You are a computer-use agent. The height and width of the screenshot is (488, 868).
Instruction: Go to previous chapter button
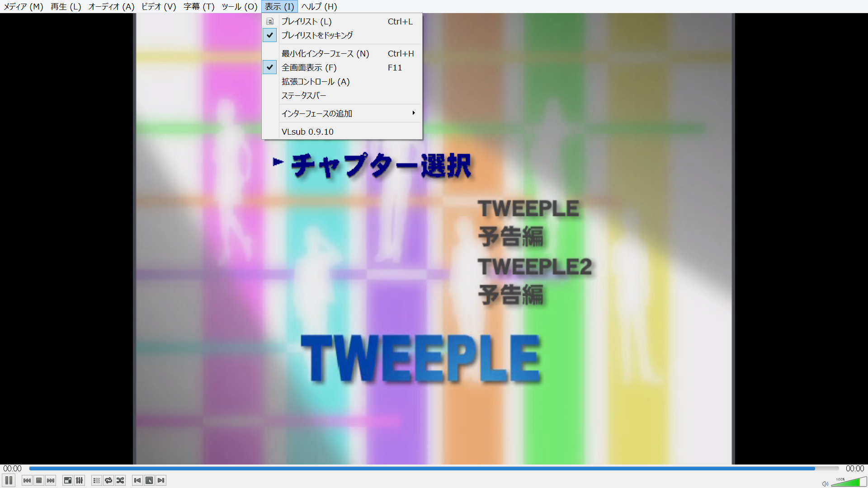coord(137,480)
